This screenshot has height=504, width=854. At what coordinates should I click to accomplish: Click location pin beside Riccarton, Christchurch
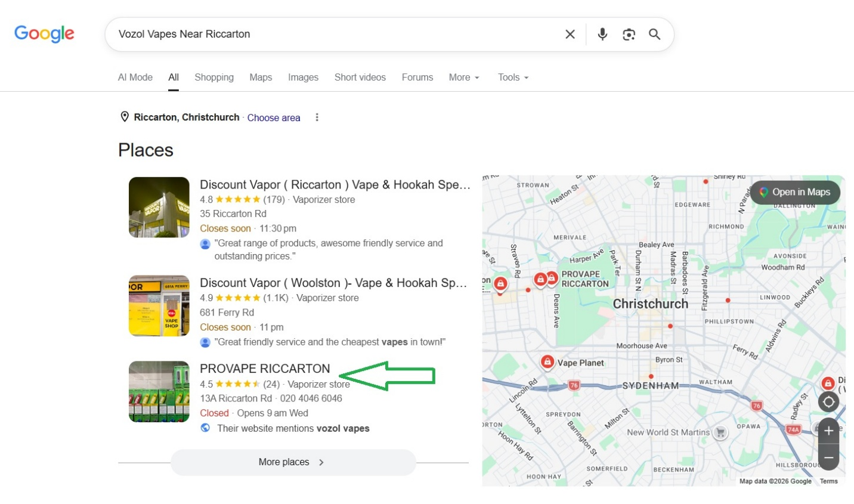(125, 117)
